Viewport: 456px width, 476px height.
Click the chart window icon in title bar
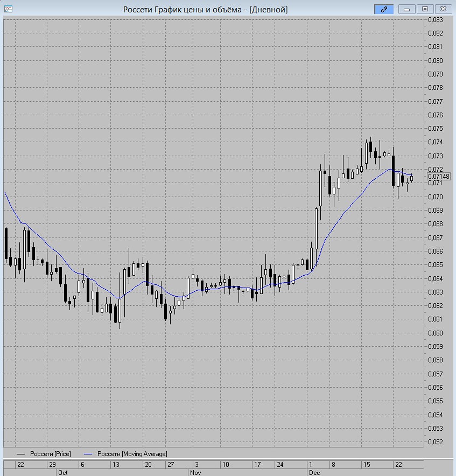pyautogui.click(x=8, y=9)
